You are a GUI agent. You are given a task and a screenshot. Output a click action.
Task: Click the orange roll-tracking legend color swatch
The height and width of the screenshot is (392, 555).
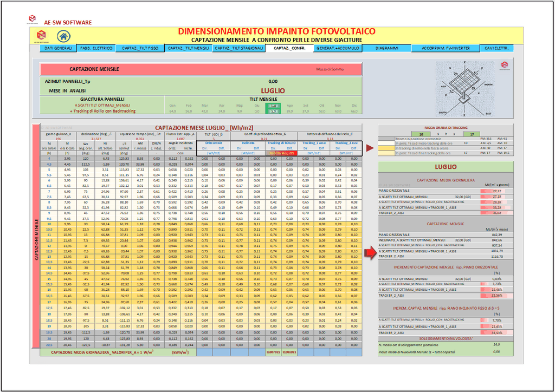click(386, 148)
